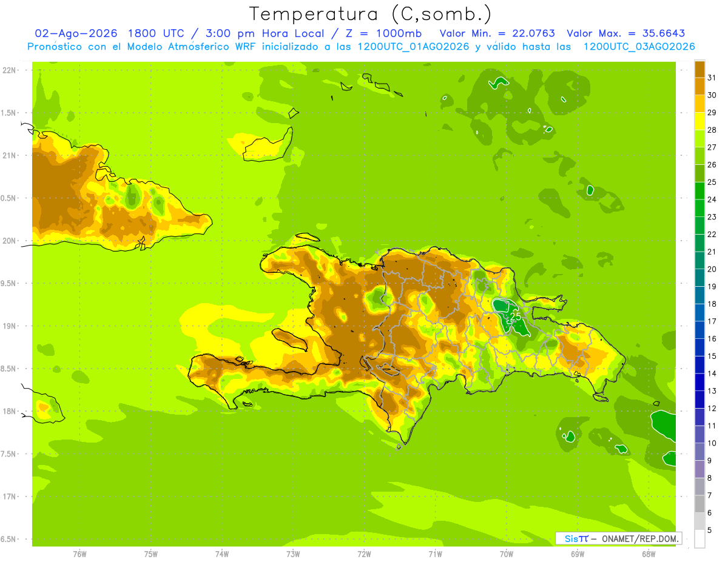Click the color bar label "31"
728x562 pixels.
[x=712, y=77]
